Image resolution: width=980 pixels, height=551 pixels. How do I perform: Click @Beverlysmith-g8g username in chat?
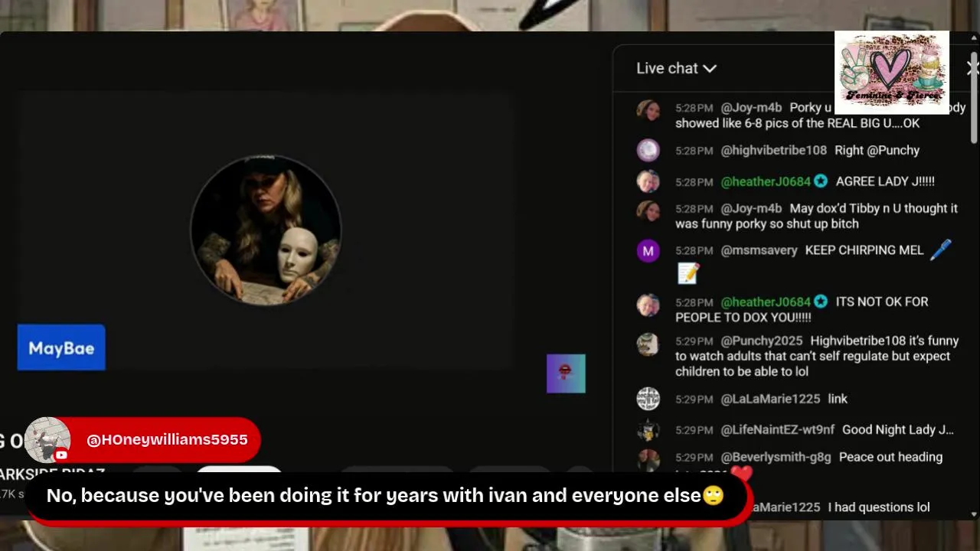click(776, 457)
